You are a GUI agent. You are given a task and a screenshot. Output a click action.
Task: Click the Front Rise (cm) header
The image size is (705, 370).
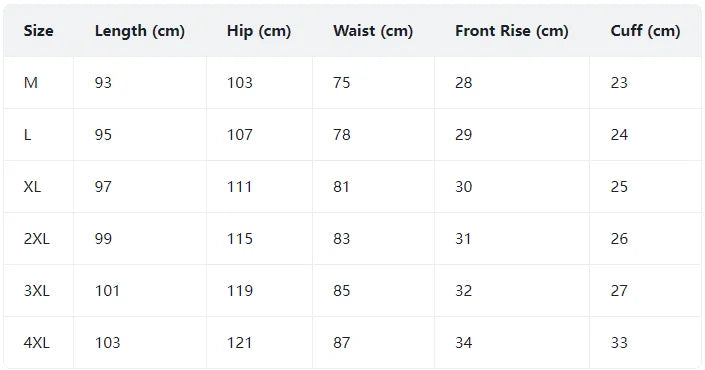pyautogui.click(x=512, y=31)
